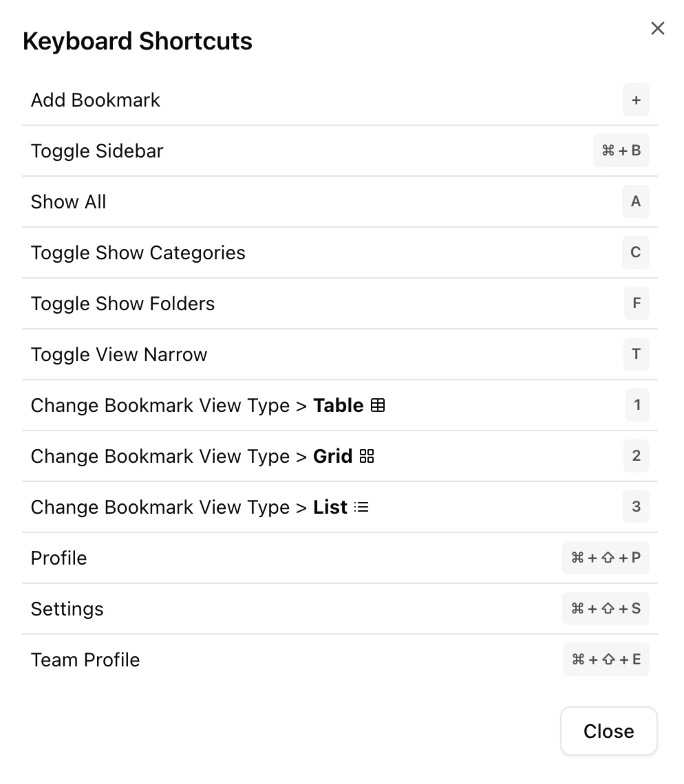684x784 pixels.
Task: Select the Toggle Show Categories row
Action: coord(340,252)
